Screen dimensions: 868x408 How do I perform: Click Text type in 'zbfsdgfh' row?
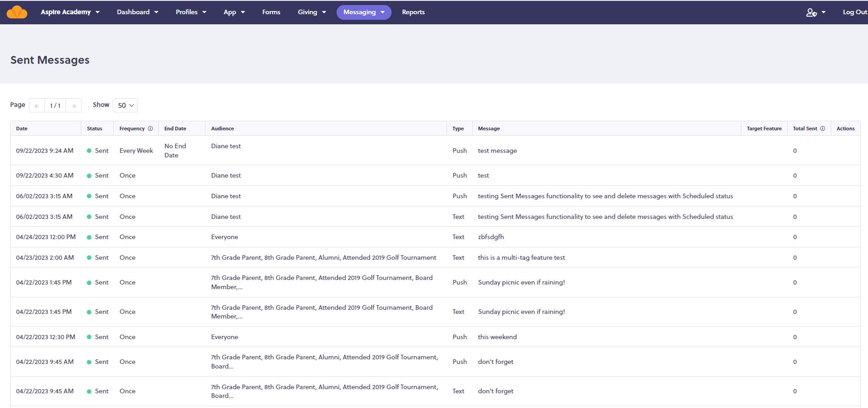coord(459,237)
